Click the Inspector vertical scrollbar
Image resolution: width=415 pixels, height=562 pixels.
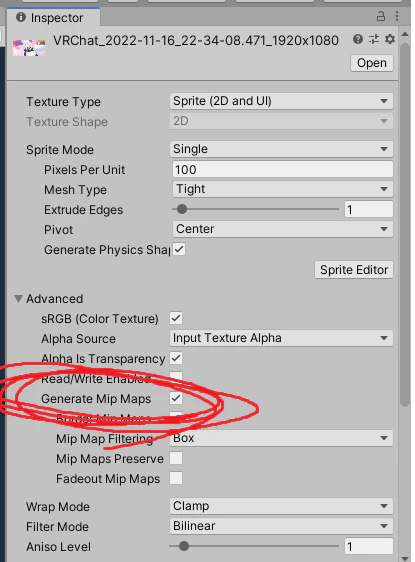(x=405, y=225)
